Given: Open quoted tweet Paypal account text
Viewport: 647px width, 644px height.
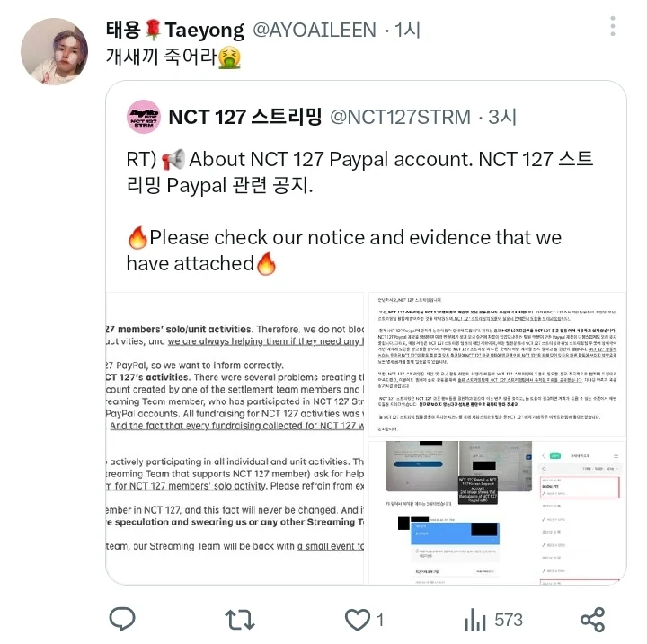Looking at the screenshot, I should click(x=359, y=172).
